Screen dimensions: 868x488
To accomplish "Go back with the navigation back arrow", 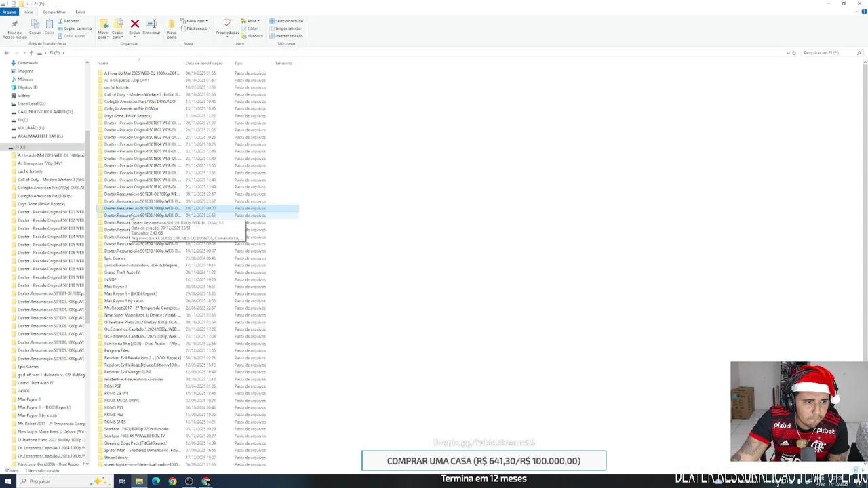I will (7, 53).
